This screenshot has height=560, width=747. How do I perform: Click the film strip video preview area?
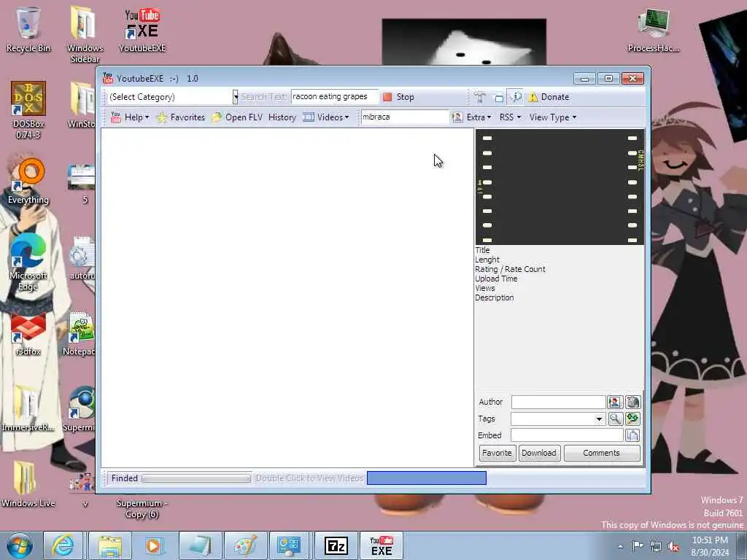point(560,187)
